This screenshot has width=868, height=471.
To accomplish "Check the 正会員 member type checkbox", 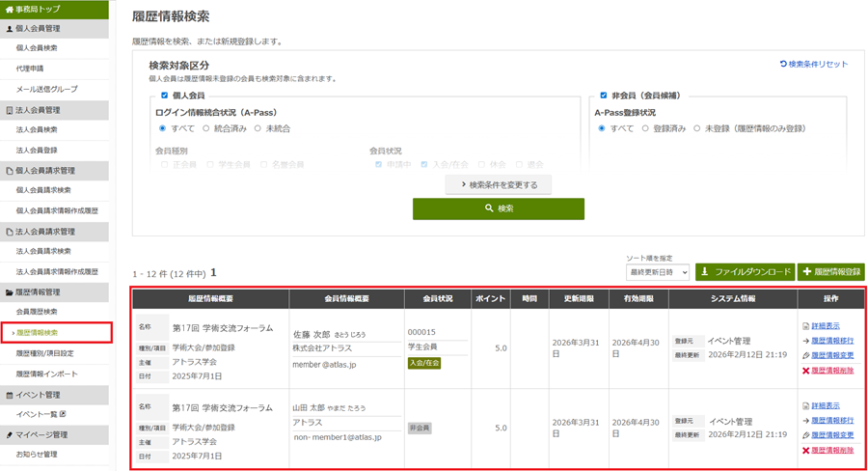I will pos(164,165).
